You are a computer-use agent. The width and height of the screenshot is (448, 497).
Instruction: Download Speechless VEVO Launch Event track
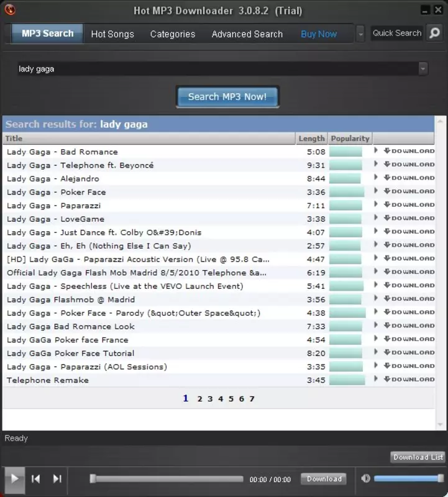point(409,285)
